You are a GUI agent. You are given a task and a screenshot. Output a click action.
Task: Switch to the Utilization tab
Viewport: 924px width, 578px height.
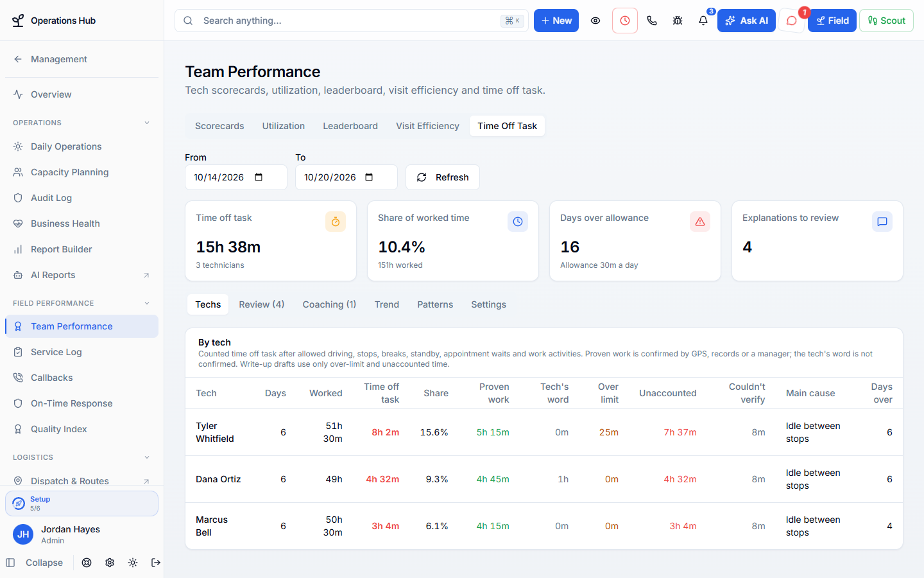click(284, 126)
